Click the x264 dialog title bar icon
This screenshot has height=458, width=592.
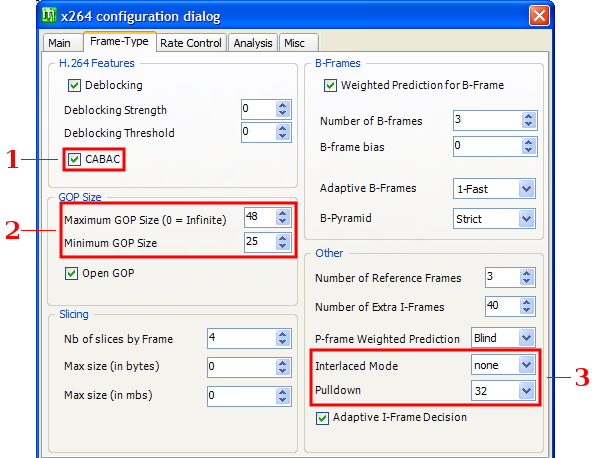coord(49,15)
